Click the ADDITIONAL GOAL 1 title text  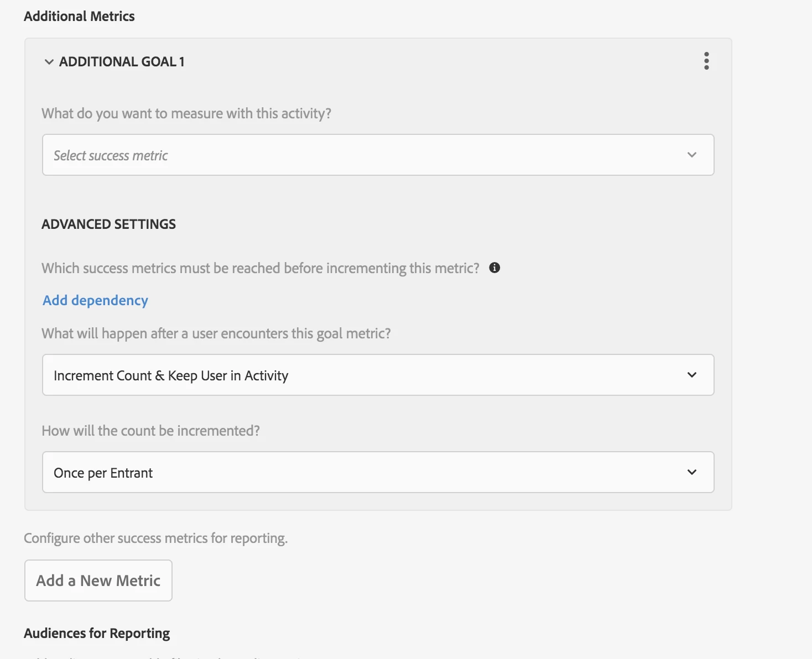[x=122, y=62]
